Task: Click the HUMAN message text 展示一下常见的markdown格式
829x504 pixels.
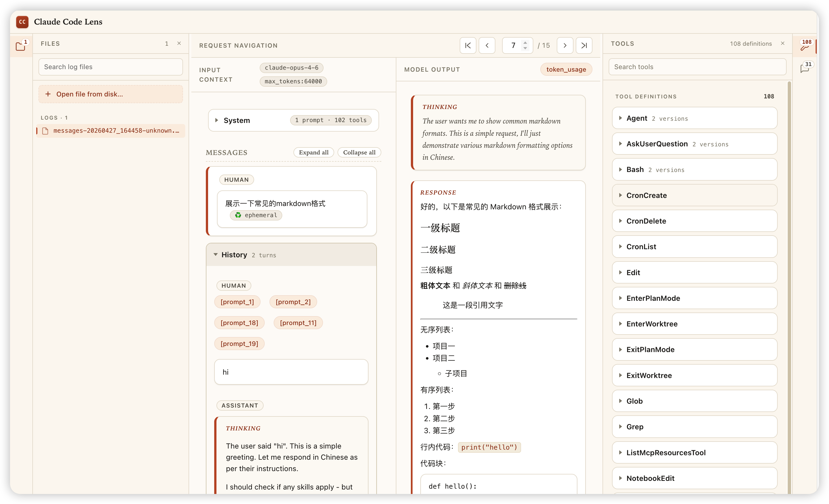Action: pyautogui.click(x=275, y=203)
